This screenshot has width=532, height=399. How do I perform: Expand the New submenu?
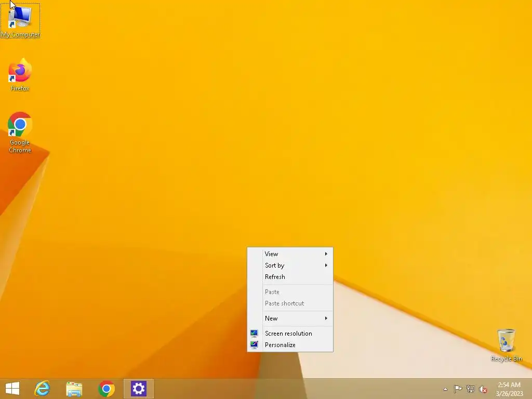(290, 318)
